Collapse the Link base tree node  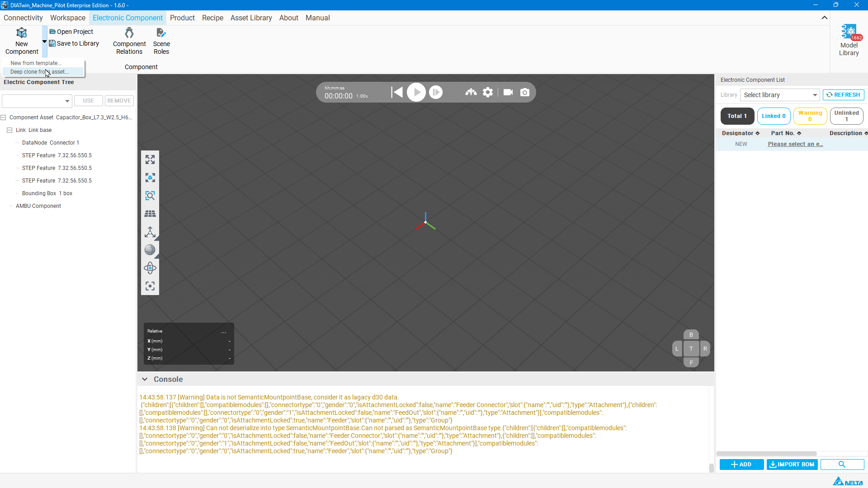(9, 130)
